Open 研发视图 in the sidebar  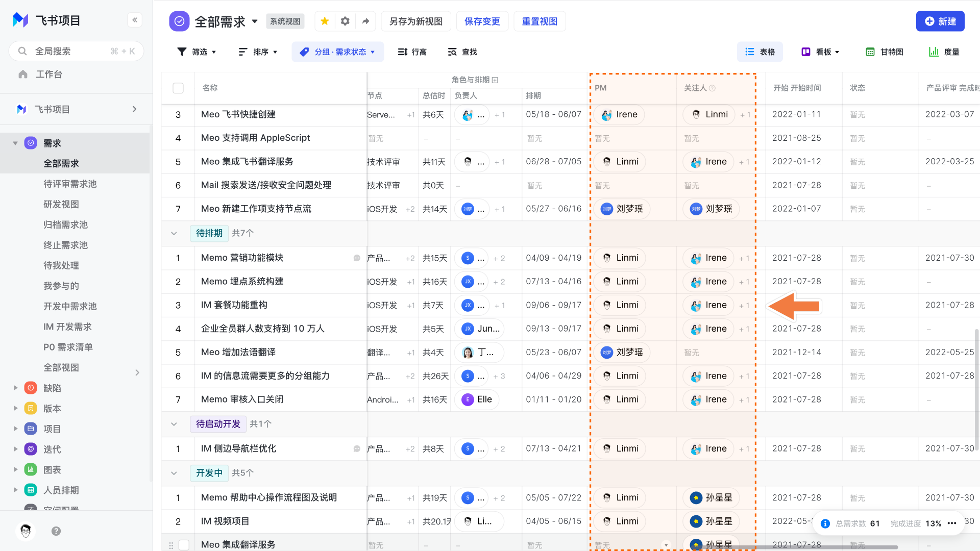point(61,205)
